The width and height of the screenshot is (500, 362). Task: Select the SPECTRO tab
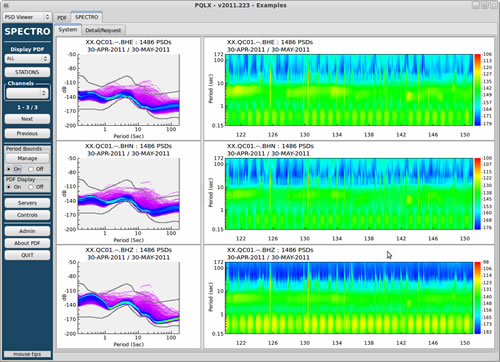point(86,17)
